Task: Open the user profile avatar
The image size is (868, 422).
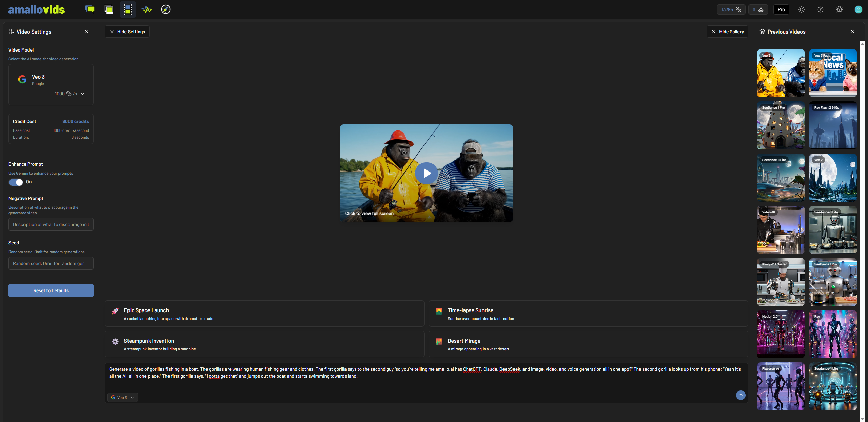Action: point(858,9)
